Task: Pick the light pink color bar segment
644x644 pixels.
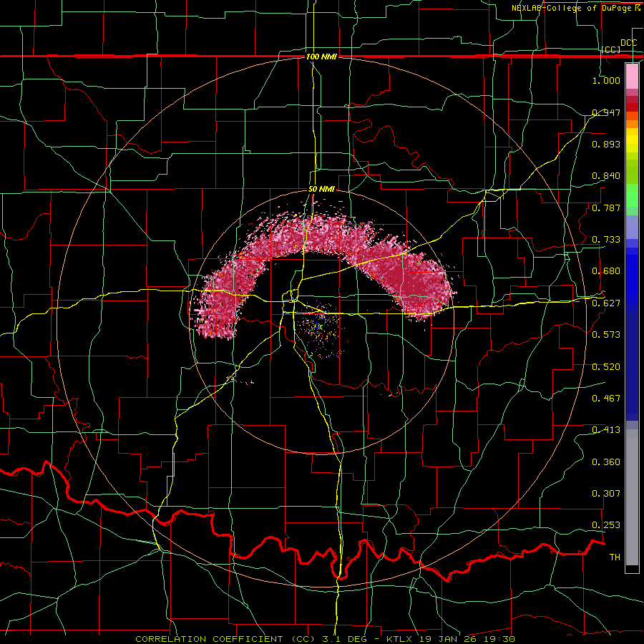Action: [x=632, y=77]
